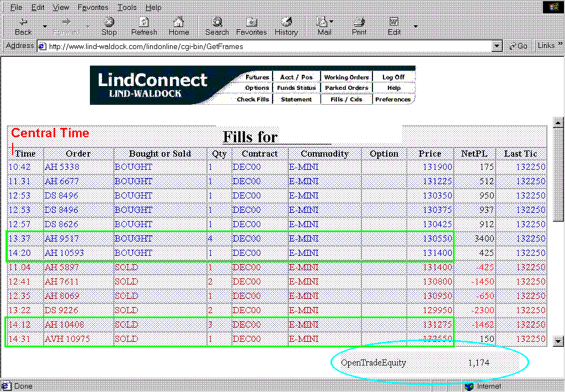
Task: Open the Help menu
Action: pyautogui.click(x=153, y=7)
